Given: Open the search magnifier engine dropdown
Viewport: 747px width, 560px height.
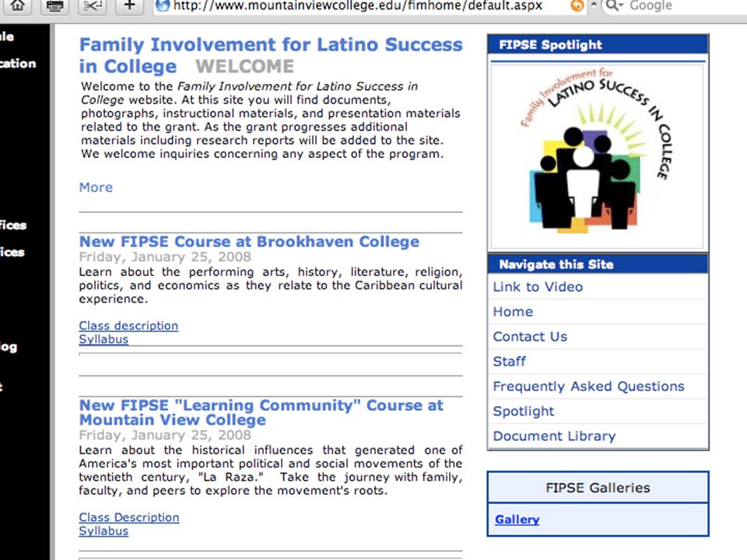Looking at the screenshot, I should pos(614,5).
